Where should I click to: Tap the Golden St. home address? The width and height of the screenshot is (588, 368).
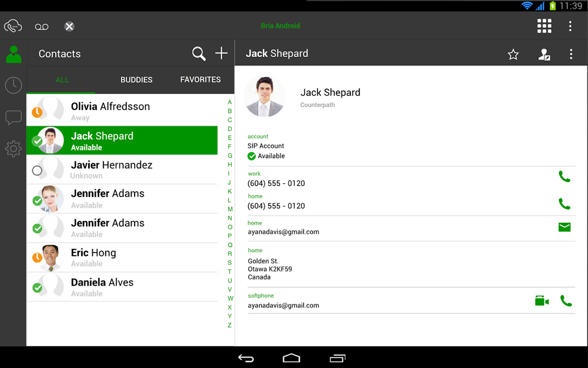click(x=270, y=269)
